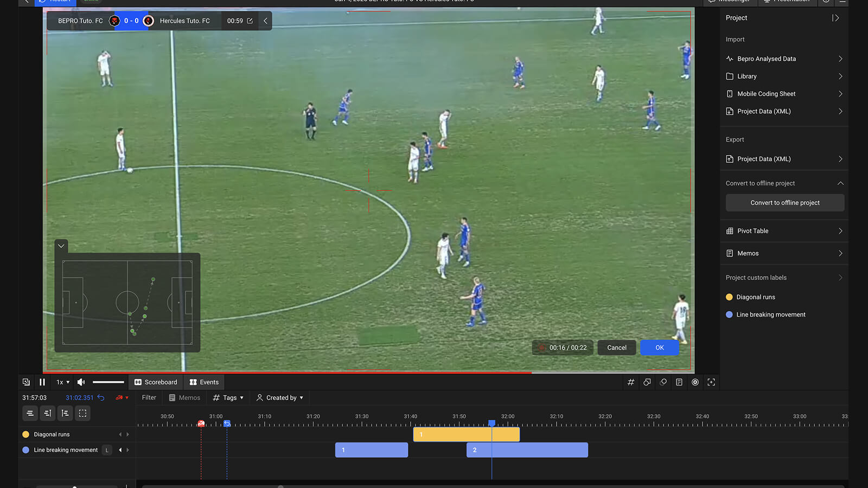
Task: Collapse the scoreboard overlay with arrow
Action: [x=265, y=21]
